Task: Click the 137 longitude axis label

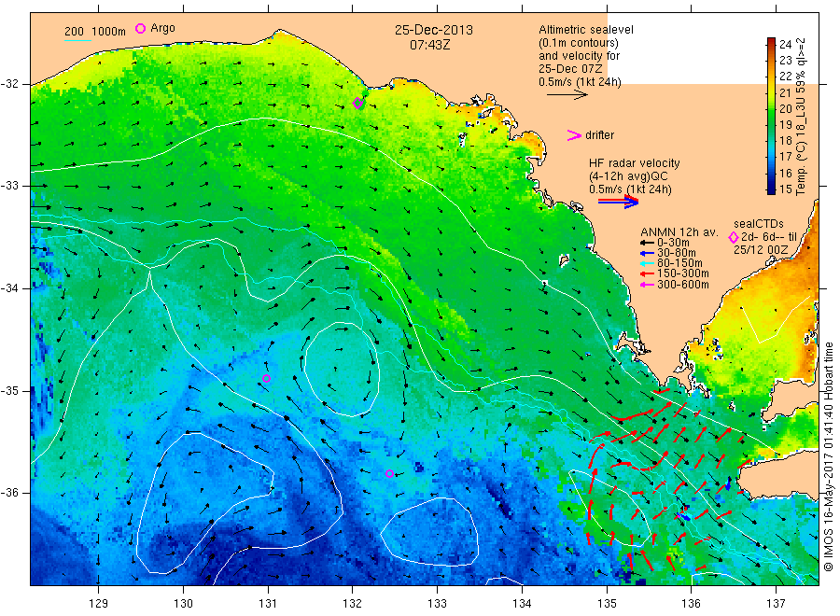Action: (x=776, y=604)
